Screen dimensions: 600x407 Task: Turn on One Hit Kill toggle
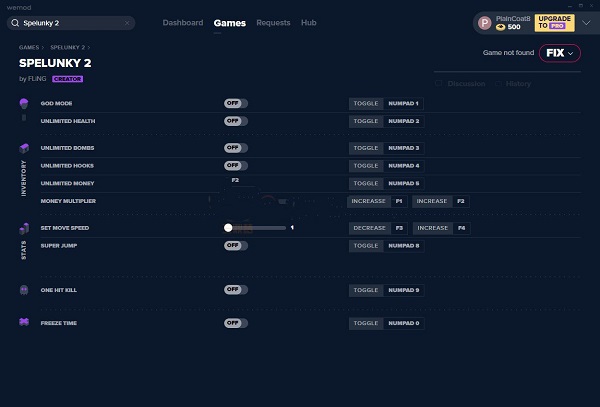(236, 290)
